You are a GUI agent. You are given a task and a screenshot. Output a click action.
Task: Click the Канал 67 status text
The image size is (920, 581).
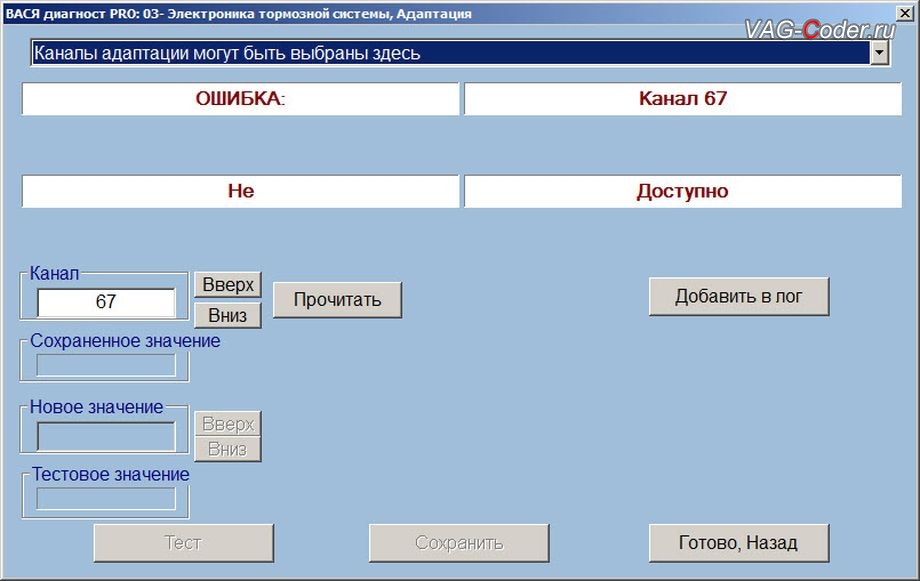(683, 99)
